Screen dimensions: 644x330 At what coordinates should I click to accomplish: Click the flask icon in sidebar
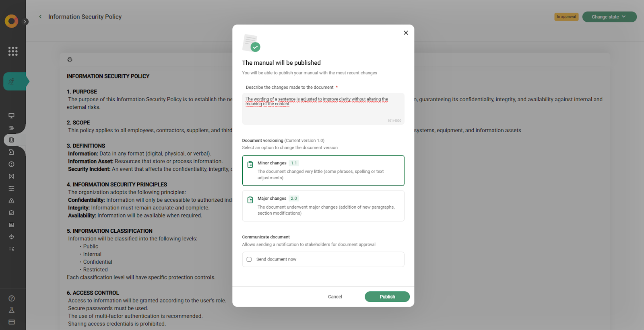(12, 310)
